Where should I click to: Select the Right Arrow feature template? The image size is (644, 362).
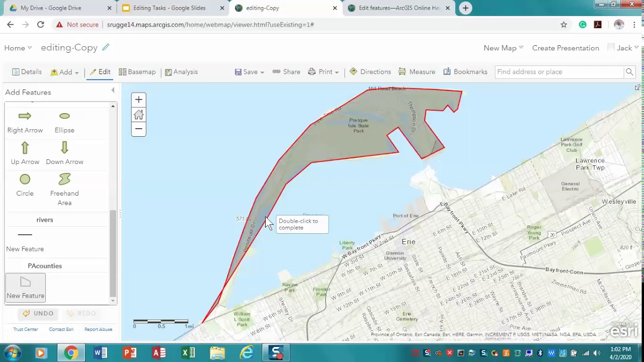pyautogui.click(x=25, y=122)
